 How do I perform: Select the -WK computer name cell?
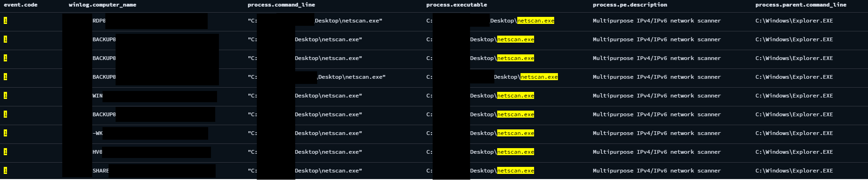[97, 133]
